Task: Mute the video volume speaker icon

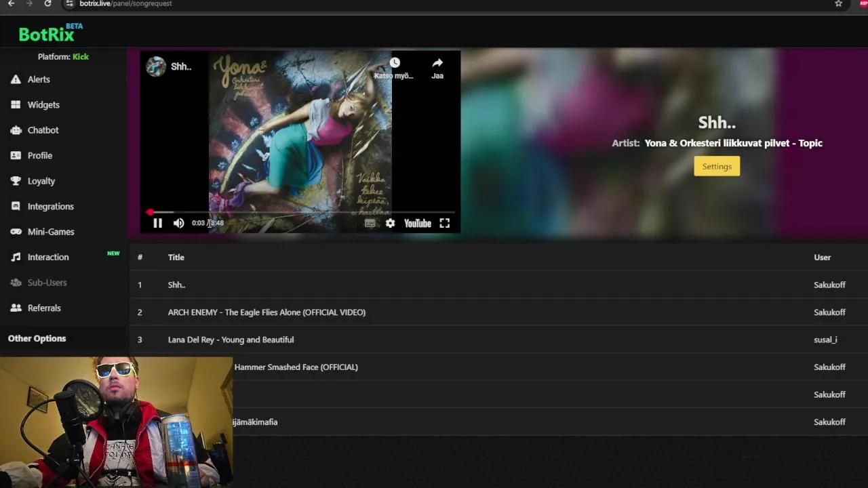Action: click(178, 223)
